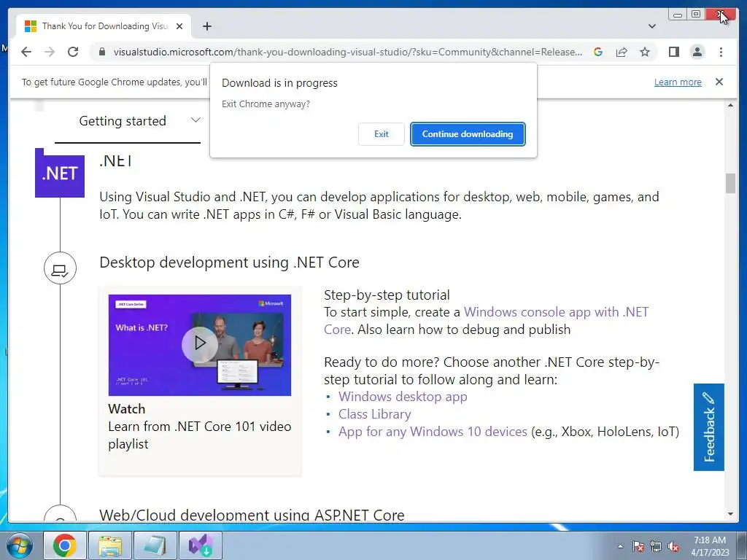Click the muted volume tray icon

(x=673, y=546)
